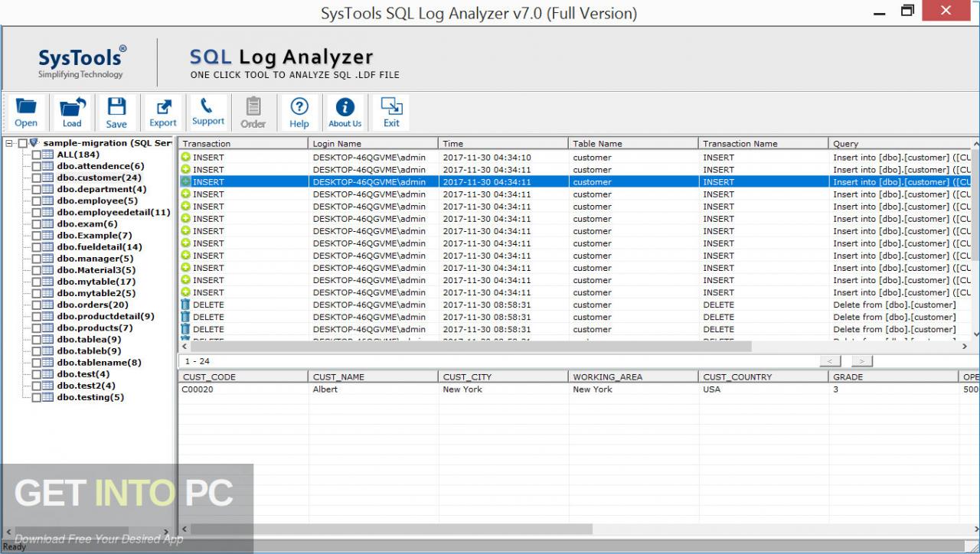Click table icon beside dbo.testing(5)
980x554 pixels.
[x=47, y=397]
